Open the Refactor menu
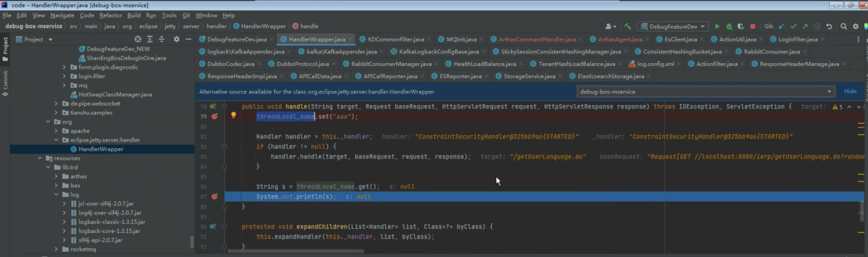The height and width of the screenshot is (257, 868). click(111, 15)
